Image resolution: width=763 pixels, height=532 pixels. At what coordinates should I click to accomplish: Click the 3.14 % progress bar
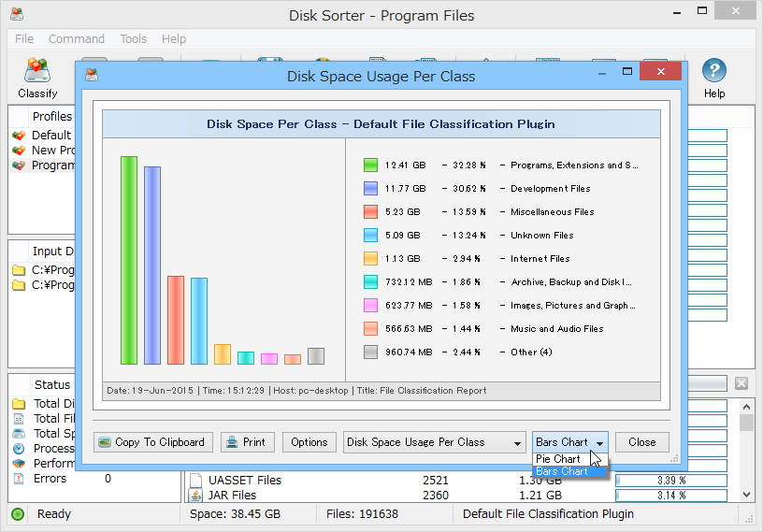click(671, 496)
